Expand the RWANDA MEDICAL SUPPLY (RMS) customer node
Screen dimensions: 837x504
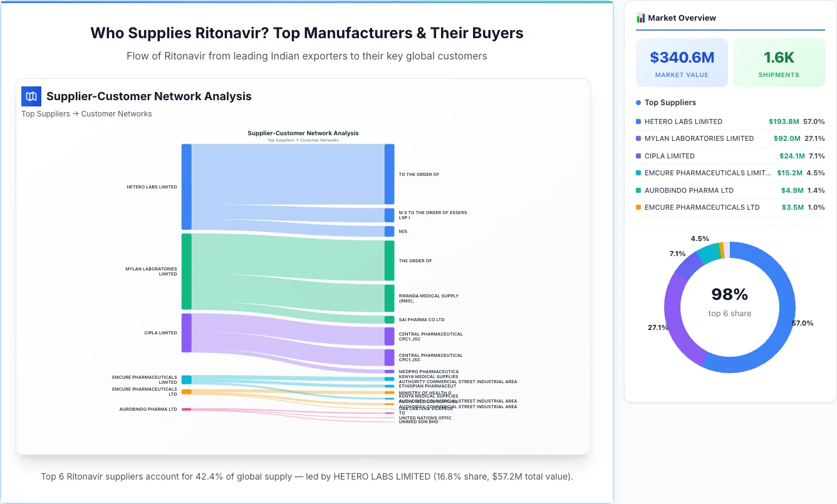coord(389,297)
